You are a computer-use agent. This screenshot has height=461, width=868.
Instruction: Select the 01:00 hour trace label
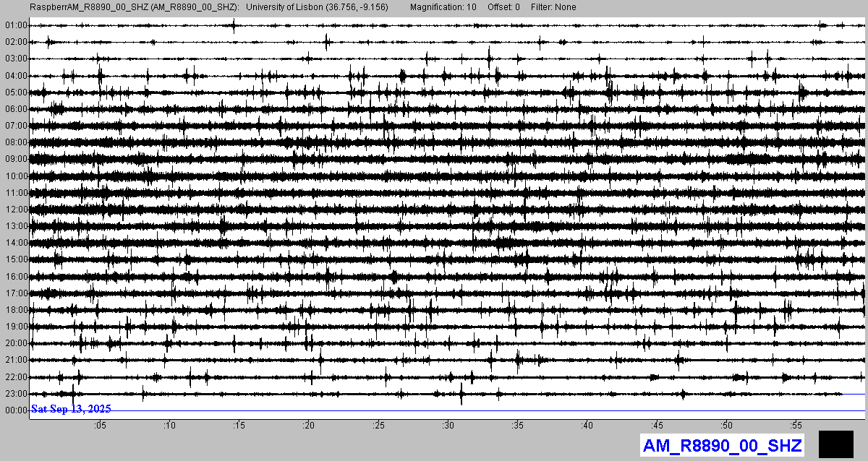tap(15, 25)
